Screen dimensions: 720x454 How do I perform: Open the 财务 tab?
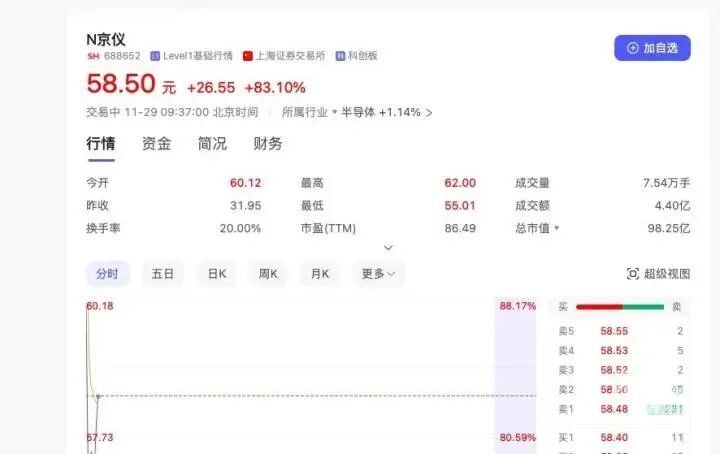click(268, 144)
